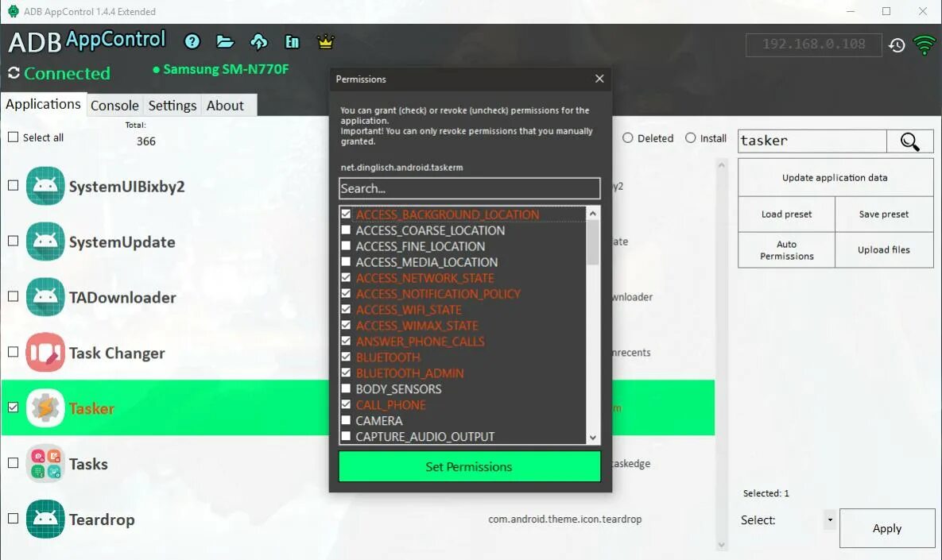This screenshot has height=560, width=942.
Task: Click the refresh icon beside Connected
Action: [x=14, y=73]
